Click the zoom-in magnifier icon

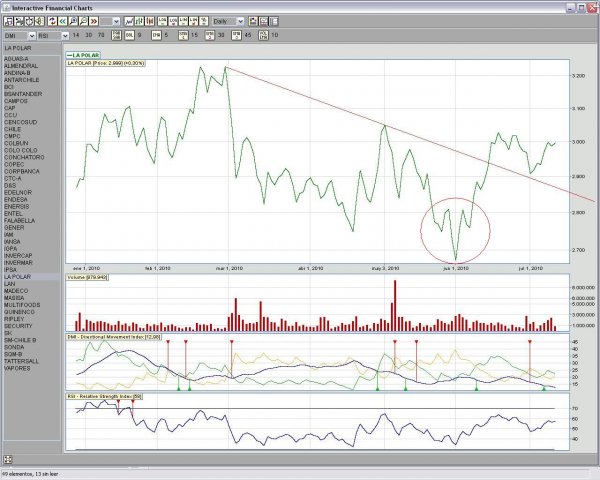(x=73, y=21)
